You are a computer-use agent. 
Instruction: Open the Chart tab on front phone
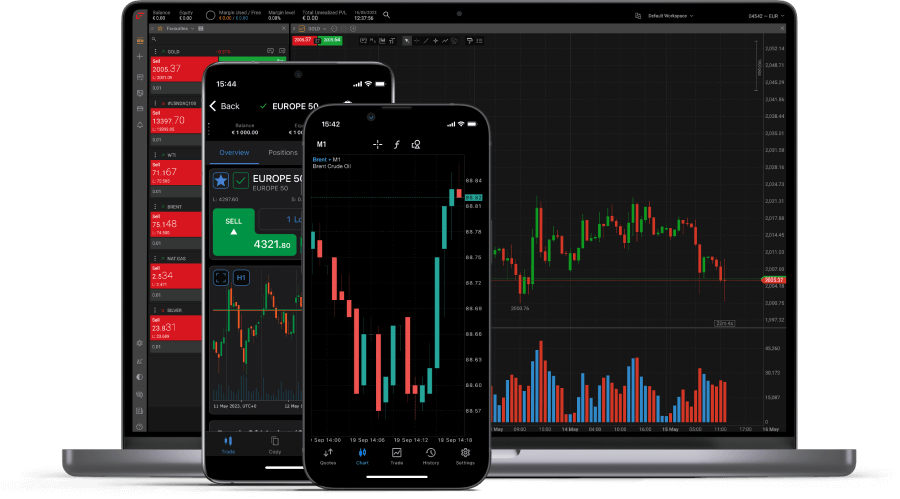[x=362, y=457]
